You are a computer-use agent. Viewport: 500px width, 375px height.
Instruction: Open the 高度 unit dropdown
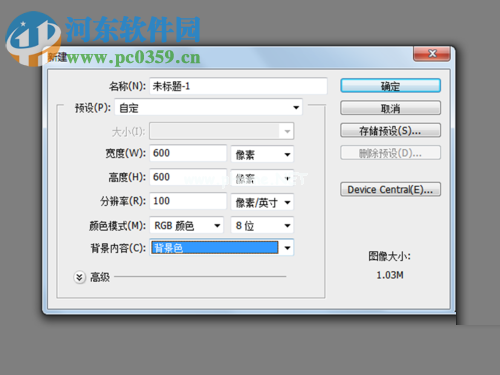click(x=262, y=178)
